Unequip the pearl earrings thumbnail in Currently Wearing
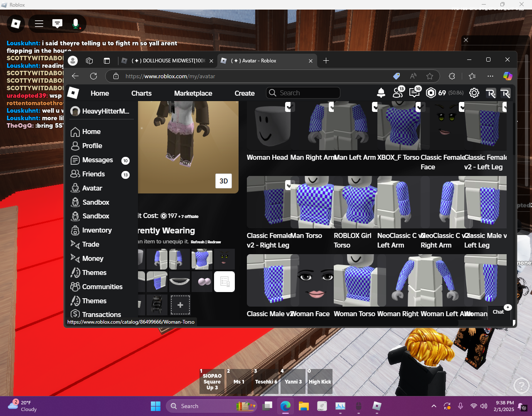The image size is (532, 416). pos(202,282)
